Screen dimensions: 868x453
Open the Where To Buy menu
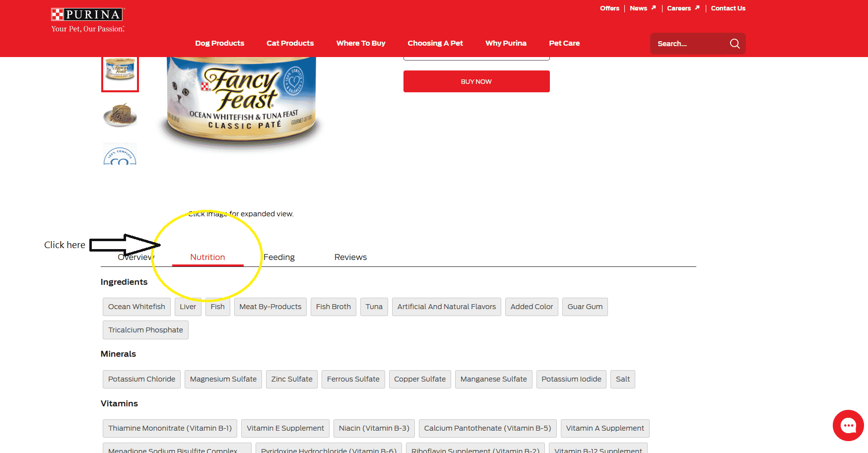(361, 43)
